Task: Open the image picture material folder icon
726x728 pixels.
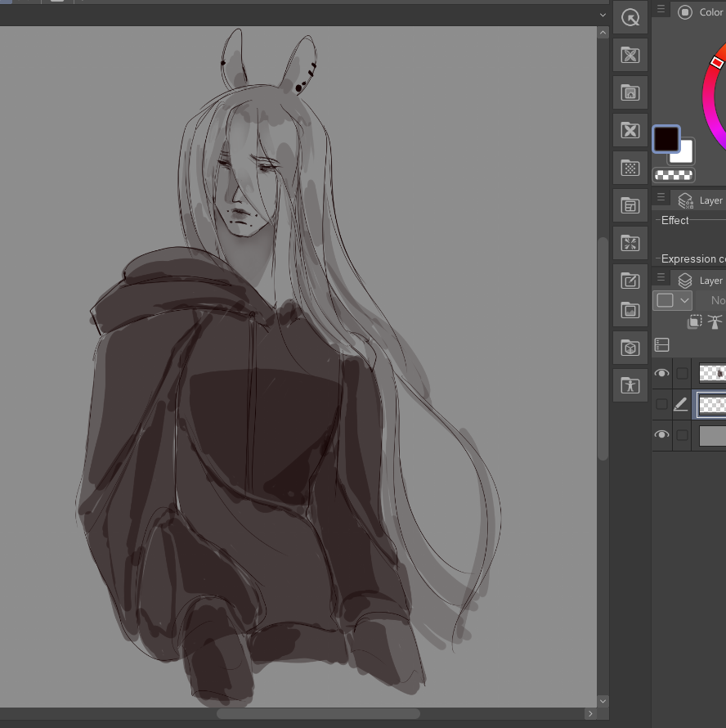Action: 630,311
